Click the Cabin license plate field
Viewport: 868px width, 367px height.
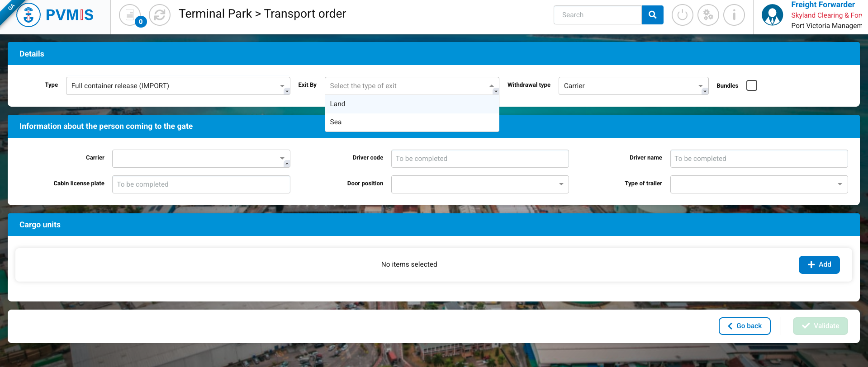click(201, 184)
